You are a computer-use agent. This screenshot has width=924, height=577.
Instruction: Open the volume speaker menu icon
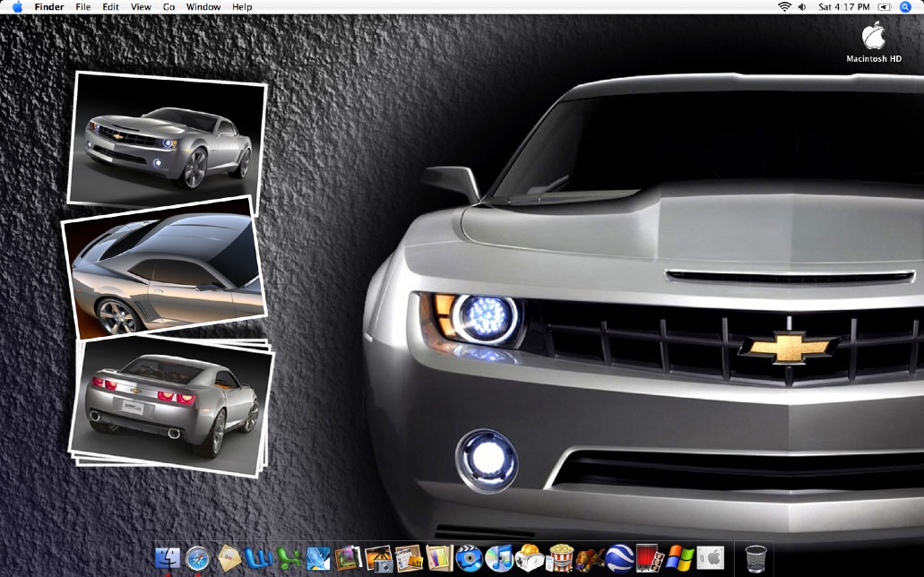pyautogui.click(x=802, y=7)
